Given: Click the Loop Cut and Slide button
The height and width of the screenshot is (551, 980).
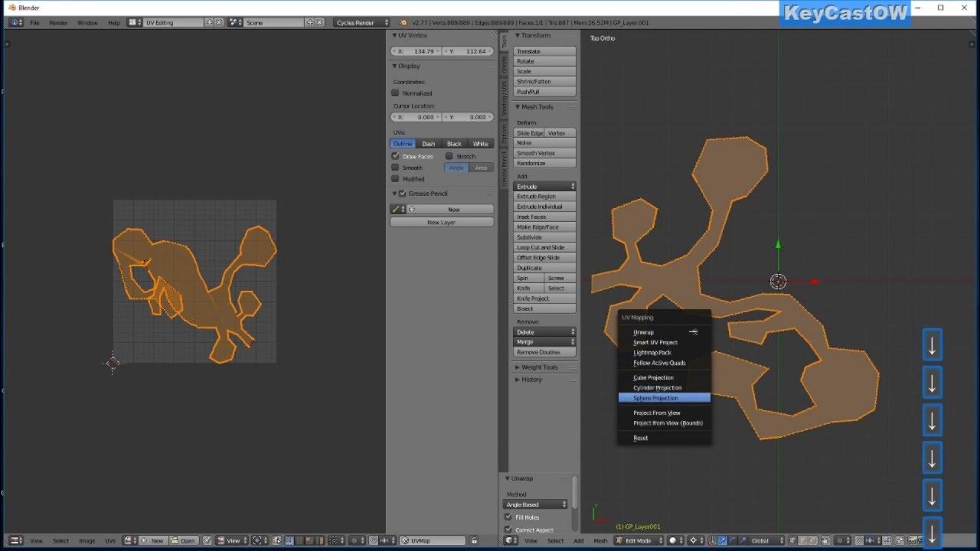Looking at the screenshot, I should pyautogui.click(x=544, y=247).
